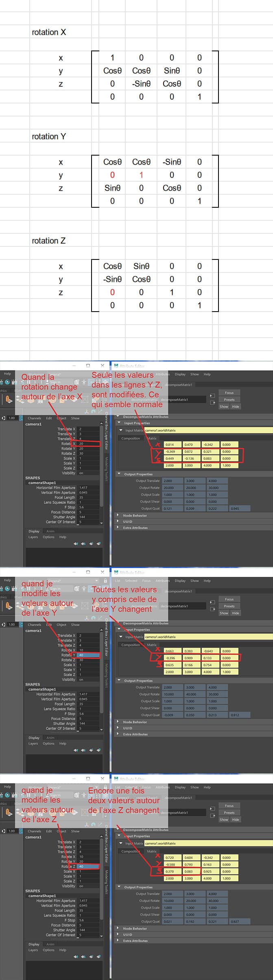Click rightmost layer editor icon, bottom Maya screenshot
The image size is (273, 980).
98,956
